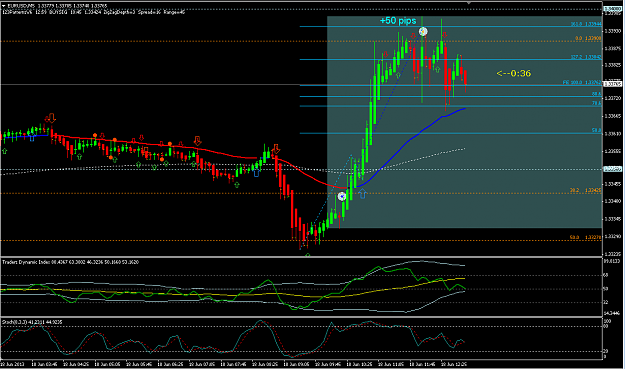This screenshot has height=369, width=625.
Task: Select the orange '0.0' Fibonacci level label
Action: [x=588, y=39]
